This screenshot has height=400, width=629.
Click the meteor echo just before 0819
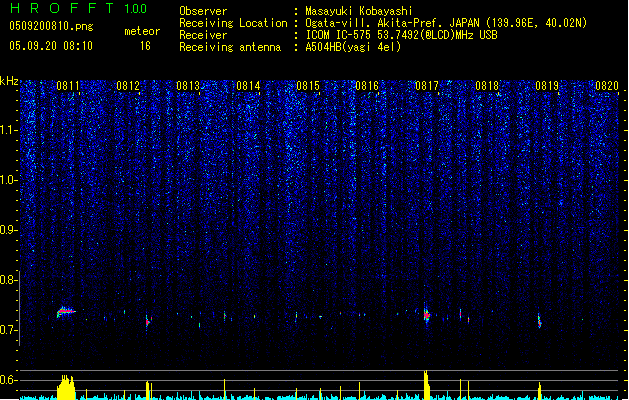[x=540, y=321]
